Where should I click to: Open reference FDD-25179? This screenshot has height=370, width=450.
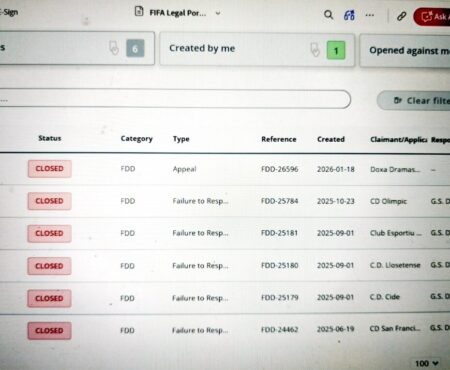280,298
